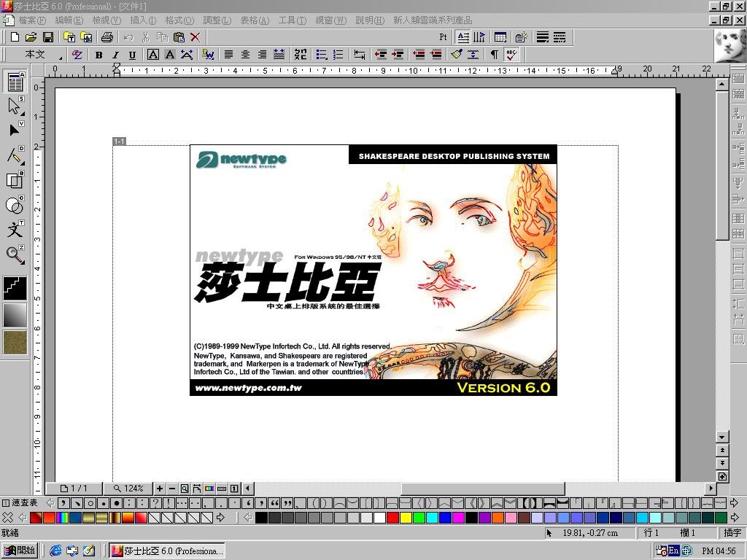Viewport: 747px width, 560px height.
Task: Open the 表格(A) menu
Action: (x=255, y=20)
